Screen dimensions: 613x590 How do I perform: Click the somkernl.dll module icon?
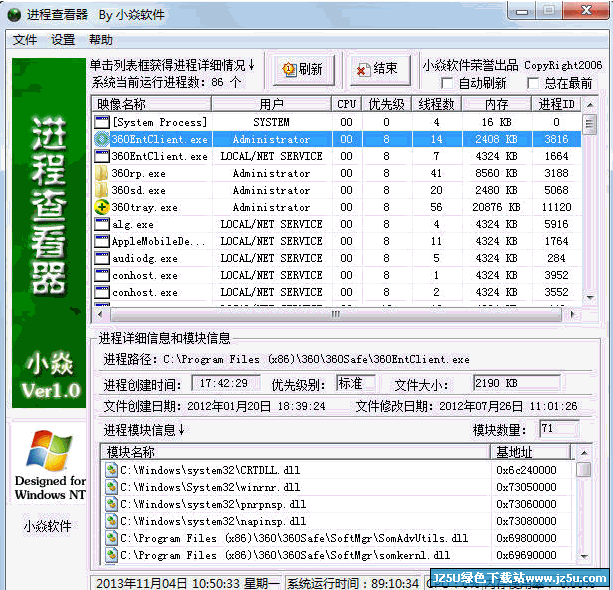(x=111, y=555)
